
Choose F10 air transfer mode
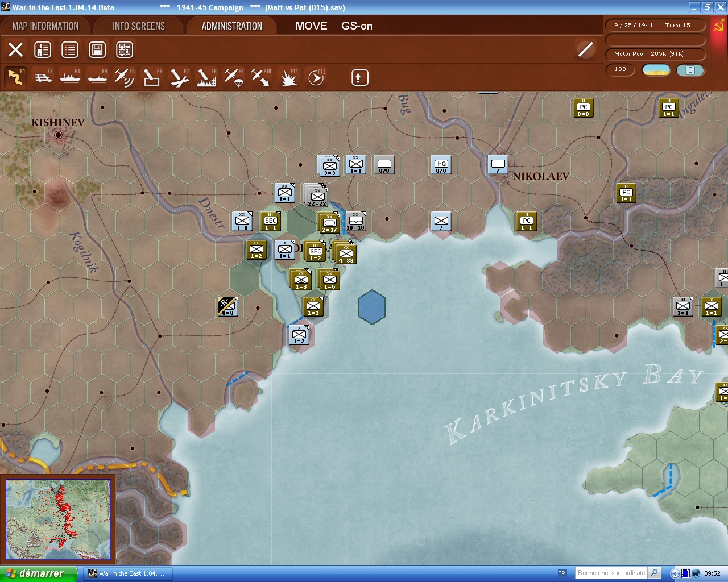click(x=261, y=77)
